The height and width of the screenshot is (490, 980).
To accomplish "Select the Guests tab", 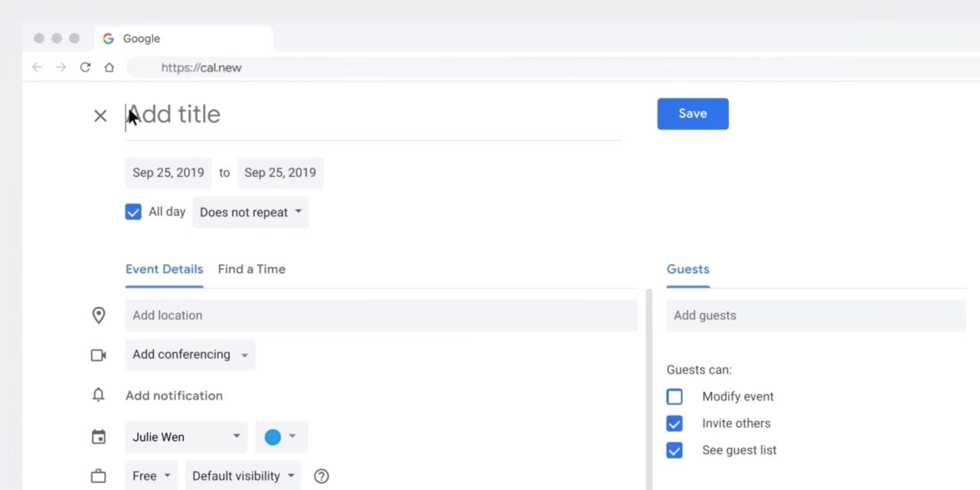I will (x=688, y=269).
